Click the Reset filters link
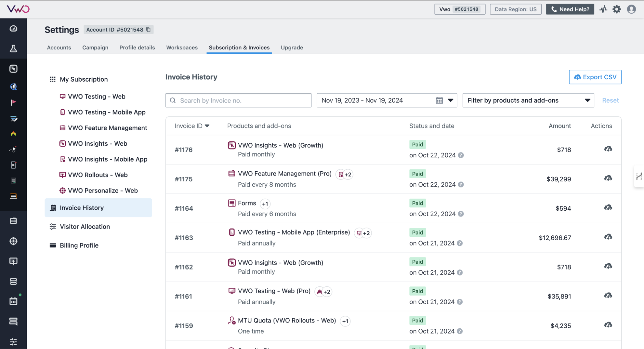644x349 pixels. (x=610, y=100)
